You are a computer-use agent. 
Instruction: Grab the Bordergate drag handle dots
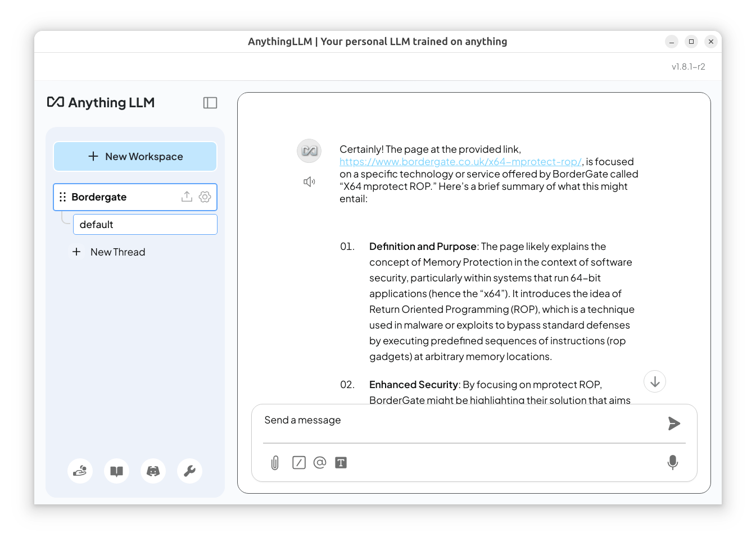pos(62,197)
